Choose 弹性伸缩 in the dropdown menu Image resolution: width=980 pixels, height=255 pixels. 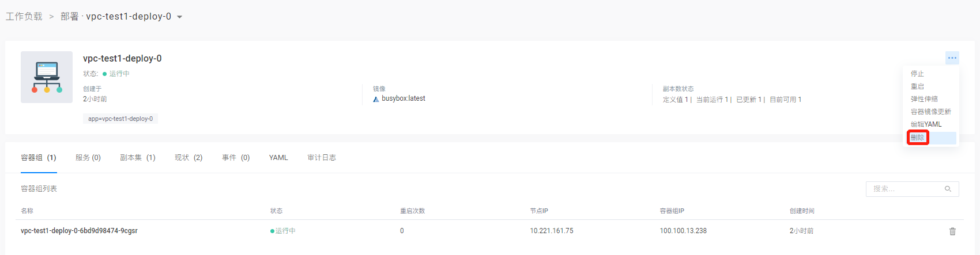coord(924,99)
